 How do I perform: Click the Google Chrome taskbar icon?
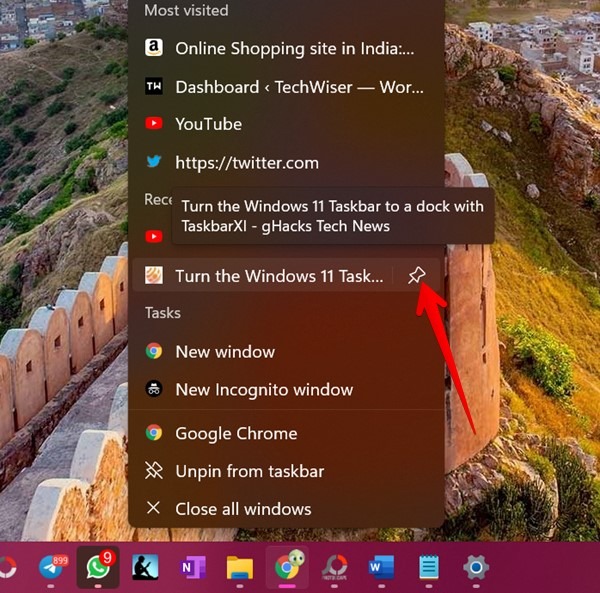click(287, 567)
